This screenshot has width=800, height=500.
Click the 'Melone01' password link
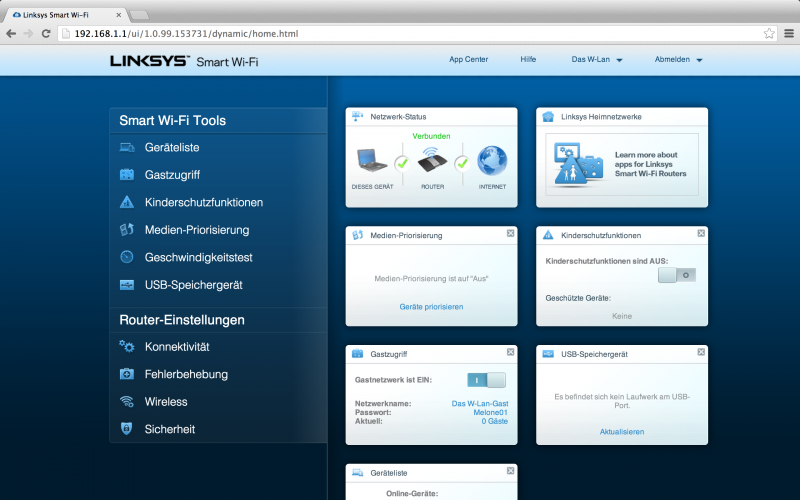(x=490, y=412)
